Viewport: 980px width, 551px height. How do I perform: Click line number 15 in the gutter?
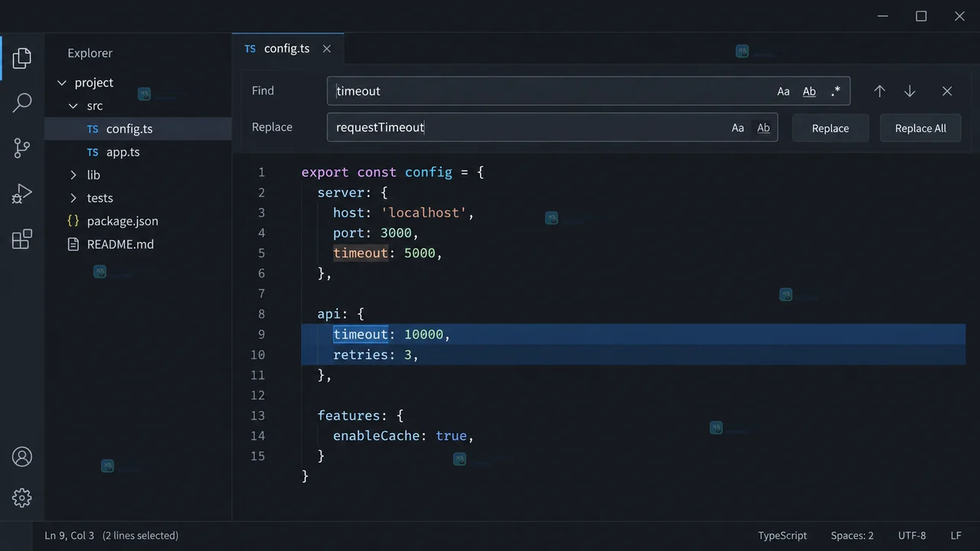coord(257,456)
